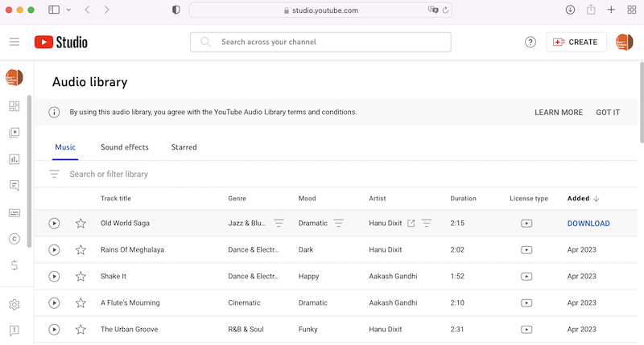644x345 pixels.
Task: Open the Subtitles icon in the sidebar
Action: (14, 212)
